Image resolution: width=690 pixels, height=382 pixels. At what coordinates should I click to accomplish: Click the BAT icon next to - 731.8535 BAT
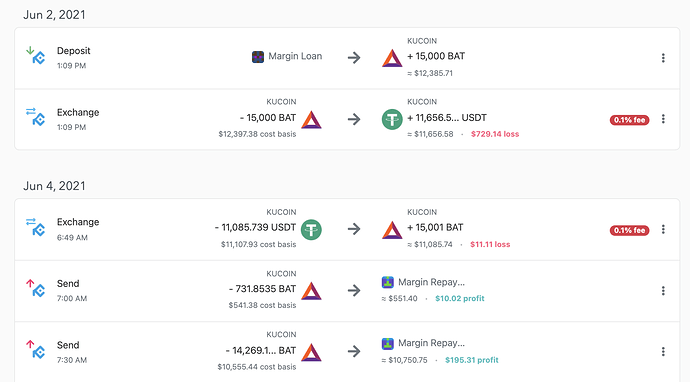coord(311,290)
